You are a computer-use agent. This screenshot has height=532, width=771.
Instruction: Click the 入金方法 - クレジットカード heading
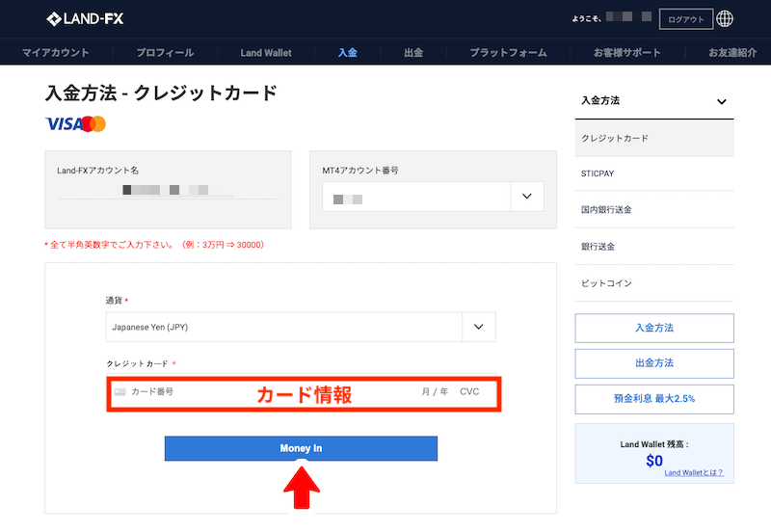161,93
